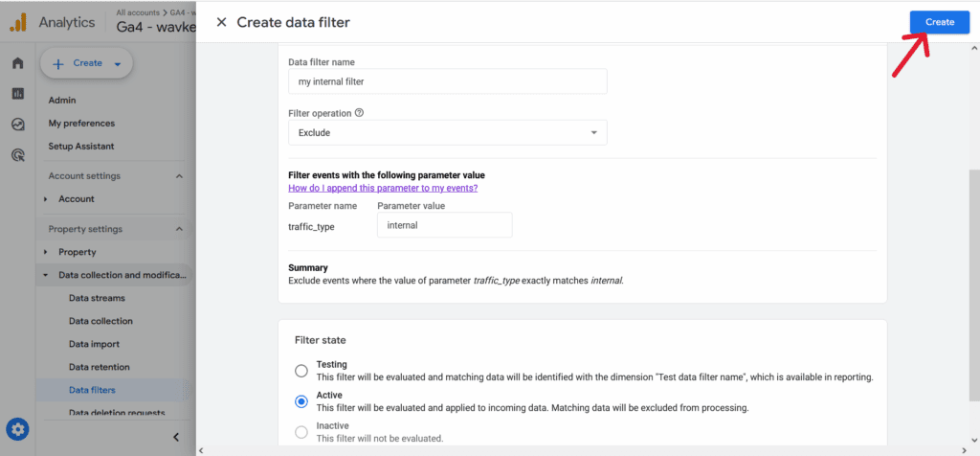The image size is (980, 456).
Task: Click the Data filter name field
Action: click(x=448, y=81)
